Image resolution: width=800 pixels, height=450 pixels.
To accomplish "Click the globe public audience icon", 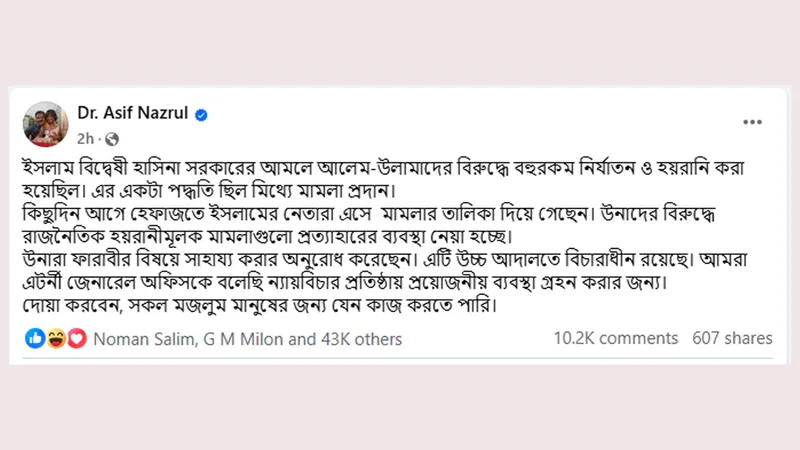I will point(112,138).
